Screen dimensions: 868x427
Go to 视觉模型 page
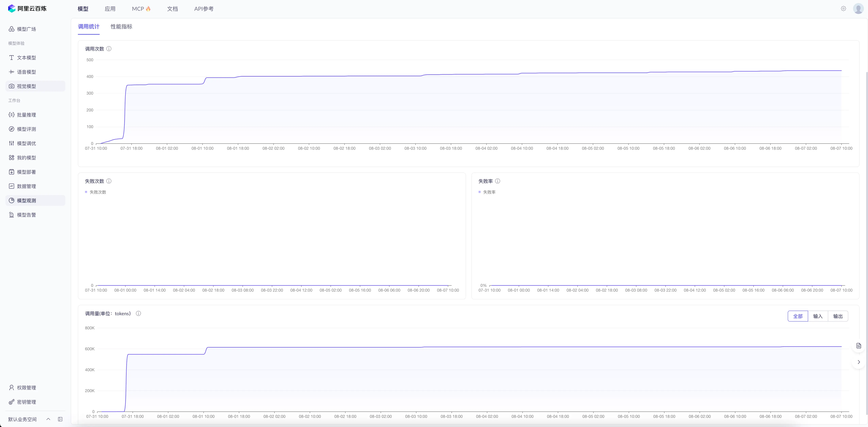pos(35,86)
